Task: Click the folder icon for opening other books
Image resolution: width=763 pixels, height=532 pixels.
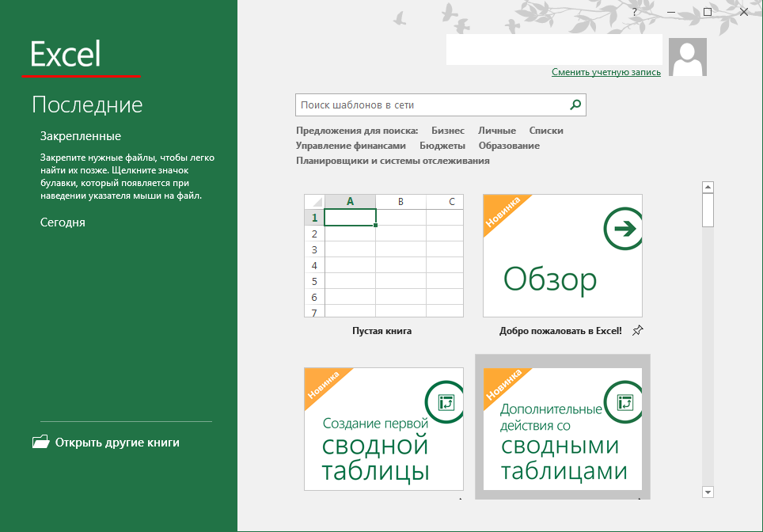Action: point(40,443)
